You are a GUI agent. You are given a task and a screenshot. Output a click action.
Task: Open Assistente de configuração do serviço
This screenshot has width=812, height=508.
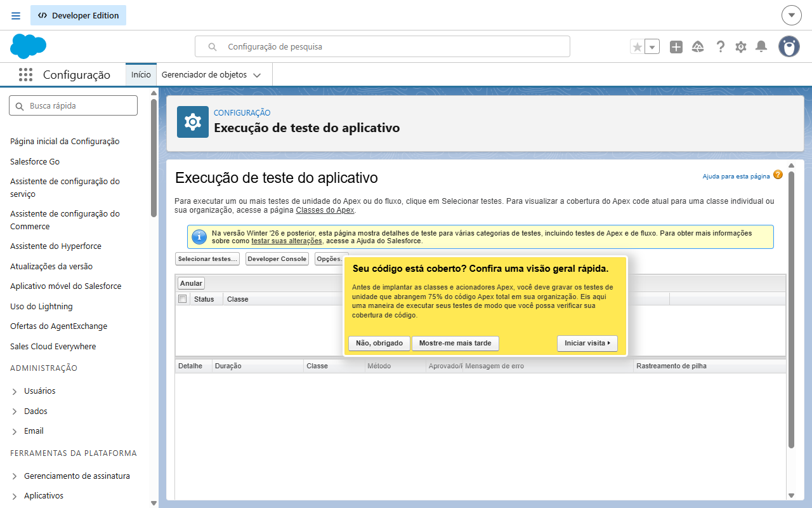point(65,187)
